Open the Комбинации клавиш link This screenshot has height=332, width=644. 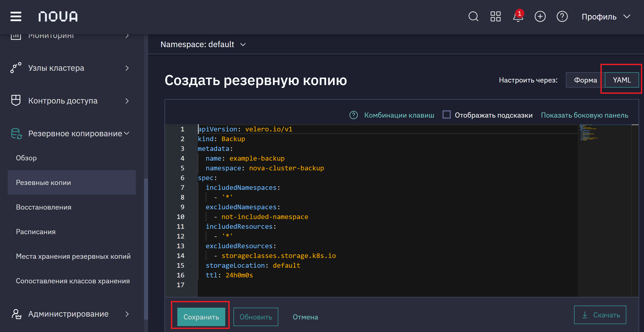[x=399, y=115]
